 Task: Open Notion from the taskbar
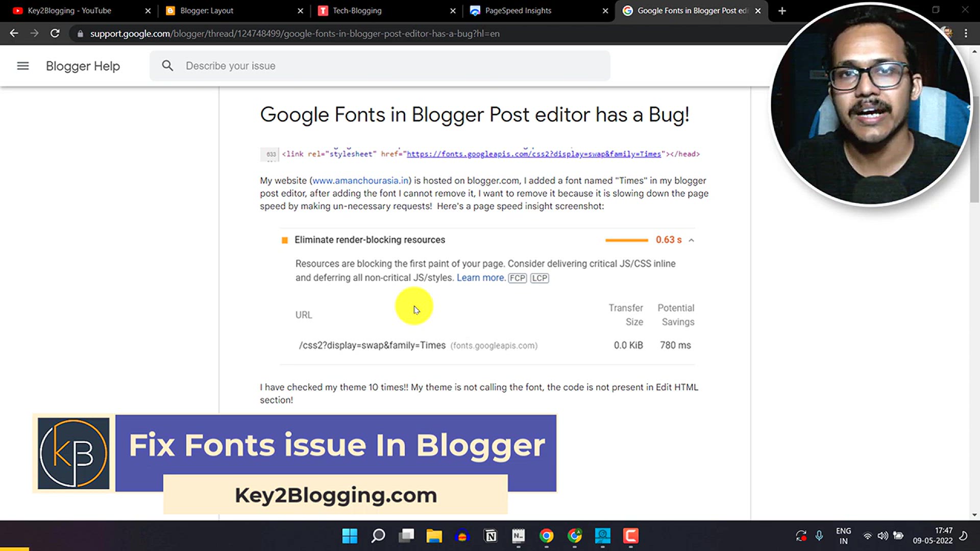pos(491,536)
